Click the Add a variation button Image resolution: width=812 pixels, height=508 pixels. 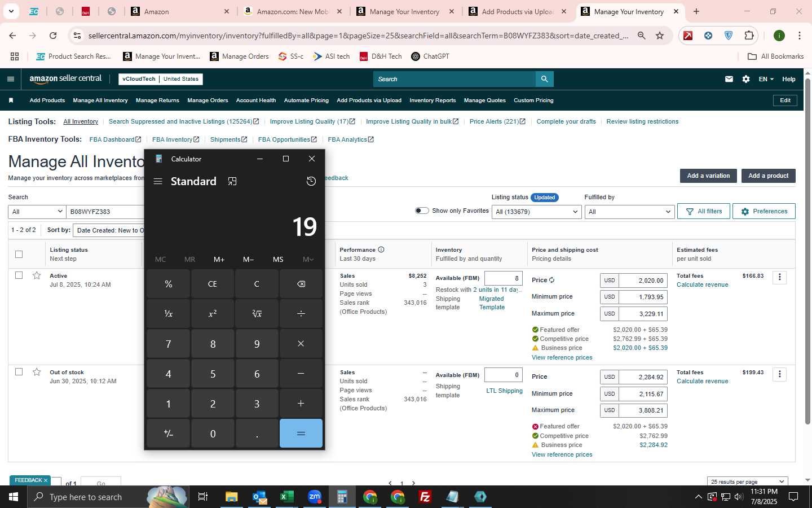(x=708, y=176)
